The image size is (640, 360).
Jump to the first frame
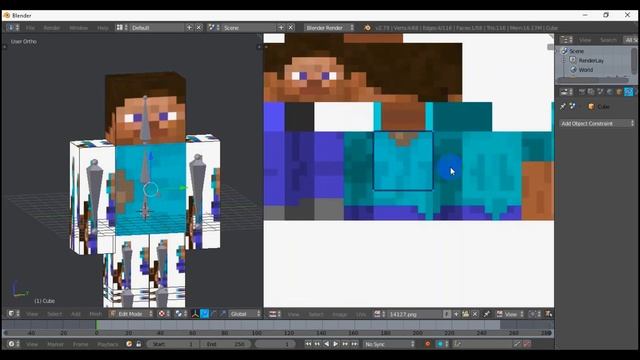click(308, 344)
